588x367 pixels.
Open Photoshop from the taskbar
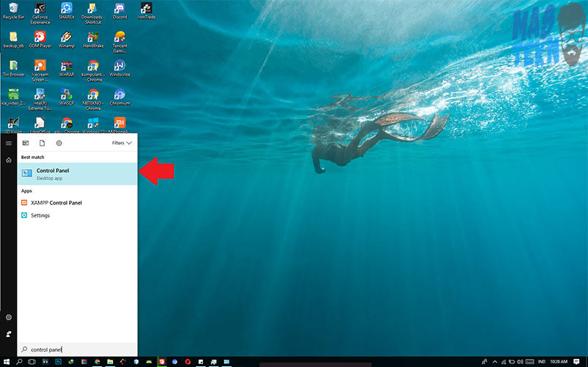point(58,362)
